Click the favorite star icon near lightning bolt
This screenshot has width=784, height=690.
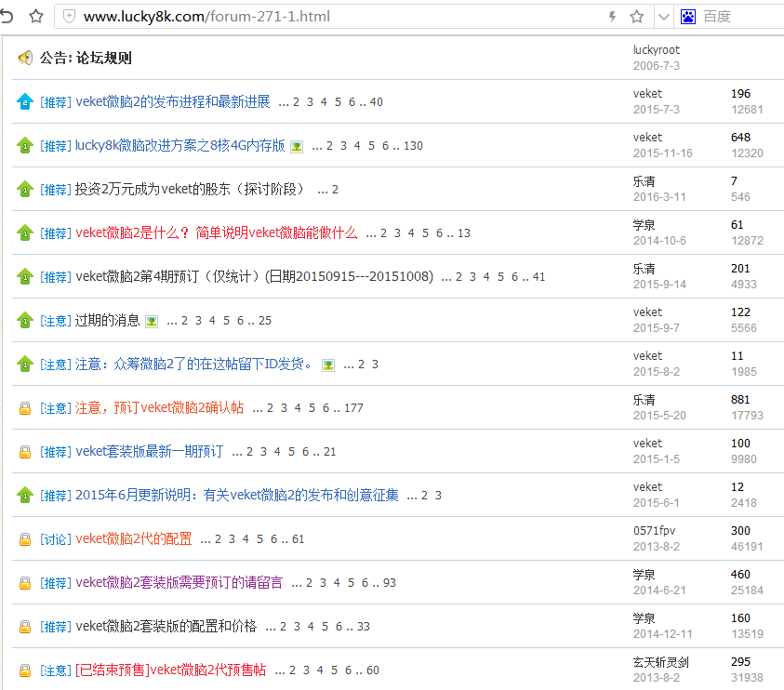click(x=636, y=17)
